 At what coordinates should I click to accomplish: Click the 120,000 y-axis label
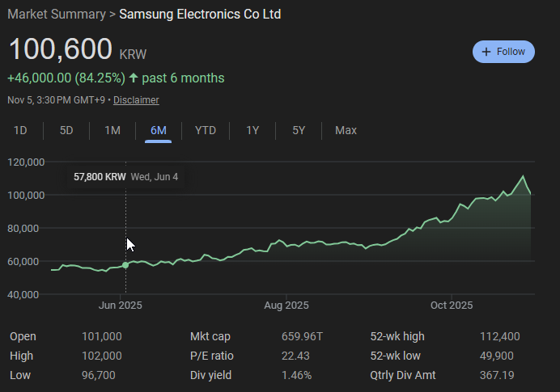pyautogui.click(x=26, y=162)
